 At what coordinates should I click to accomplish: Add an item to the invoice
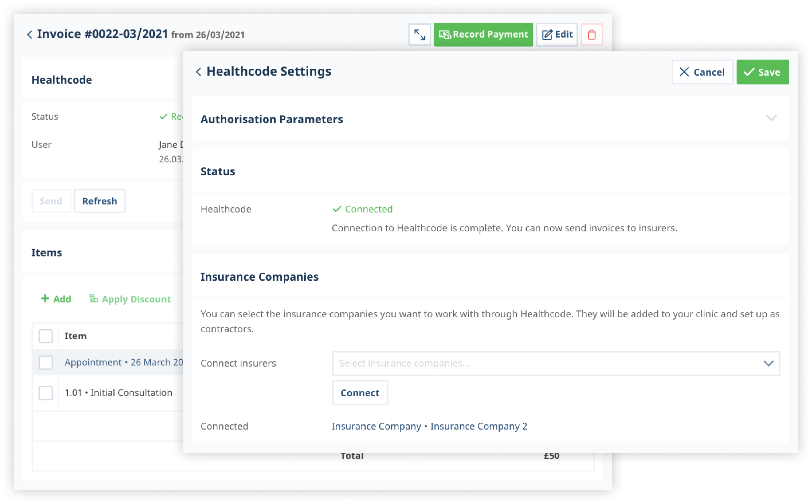coord(56,299)
